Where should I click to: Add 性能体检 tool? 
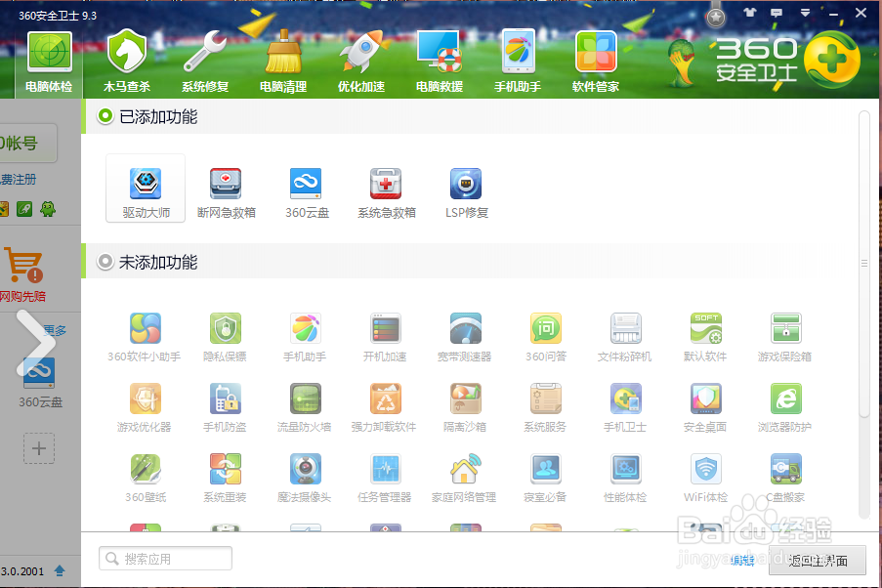pyautogui.click(x=625, y=478)
